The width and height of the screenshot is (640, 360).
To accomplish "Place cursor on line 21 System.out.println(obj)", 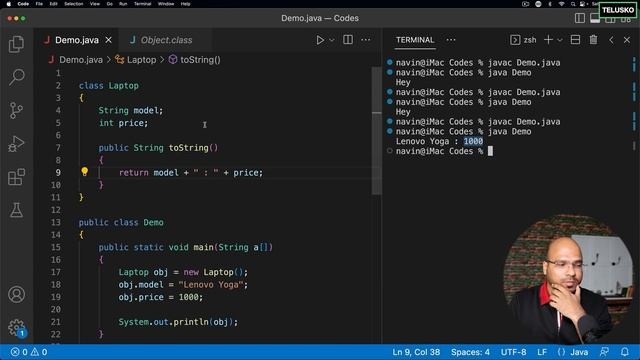I will (178, 322).
